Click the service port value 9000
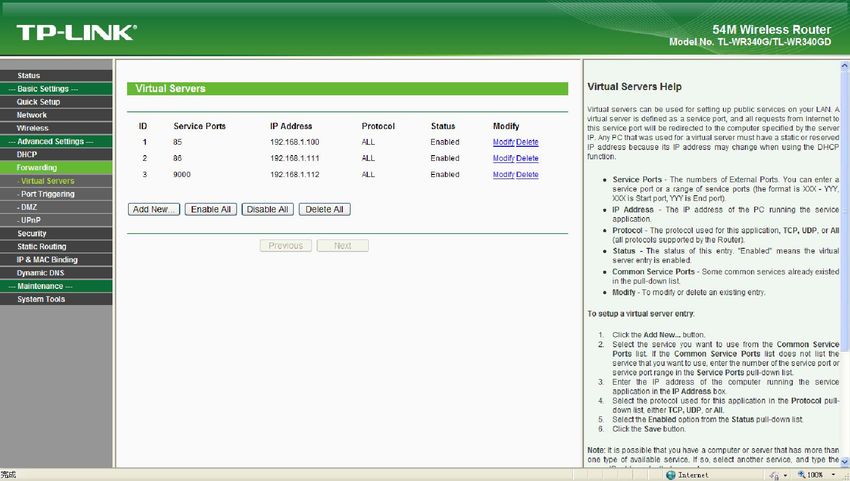850x481 pixels. [x=182, y=175]
